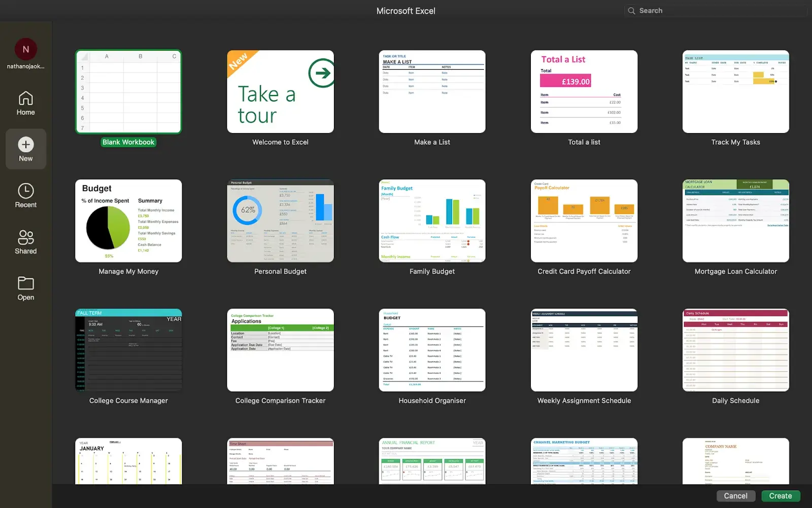The width and height of the screenshot is (812, 508).
Task: Click the Cancel button
Action: pos(735,496)
